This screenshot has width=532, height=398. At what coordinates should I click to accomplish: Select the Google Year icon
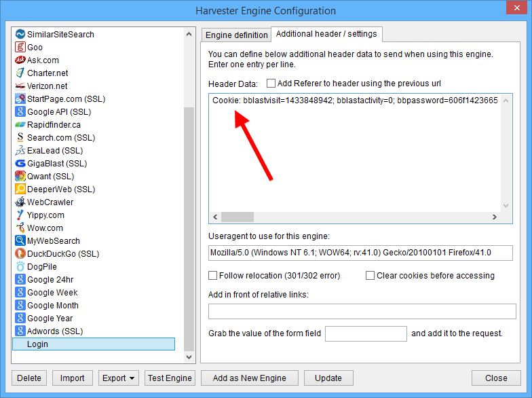[20, 318]
